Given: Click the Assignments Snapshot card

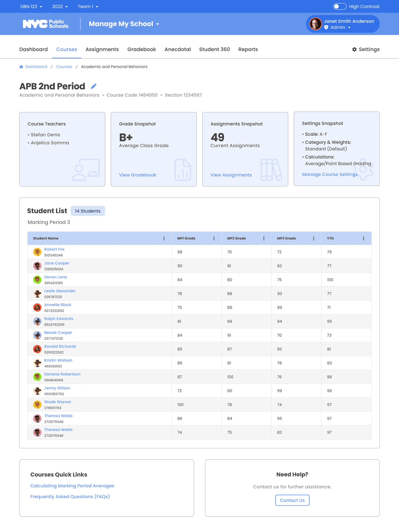Looking at the screenshot, I should click(x=245, y=149).
